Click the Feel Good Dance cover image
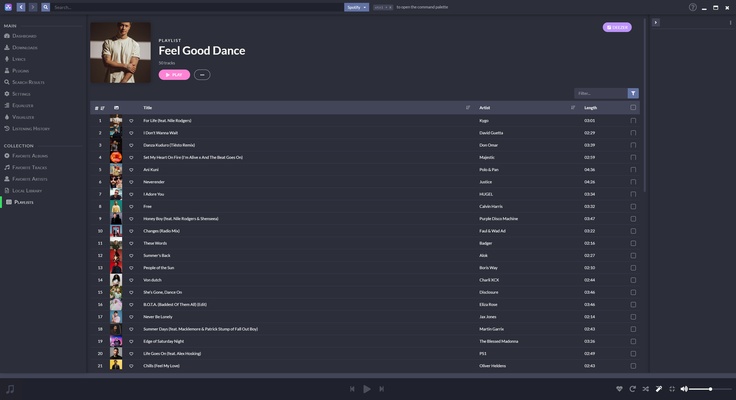This screenshot has height=400, width=736. pyautogui.click(x=121, y=53)
